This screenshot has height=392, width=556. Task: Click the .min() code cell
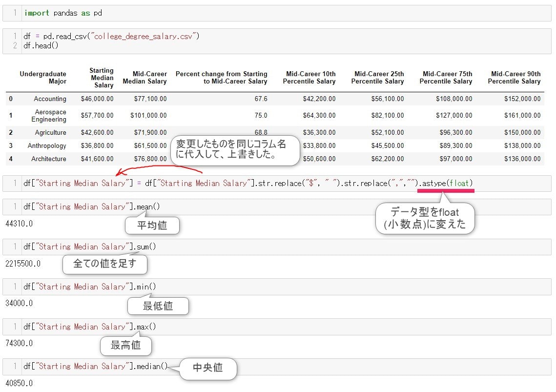pos(277,287)
